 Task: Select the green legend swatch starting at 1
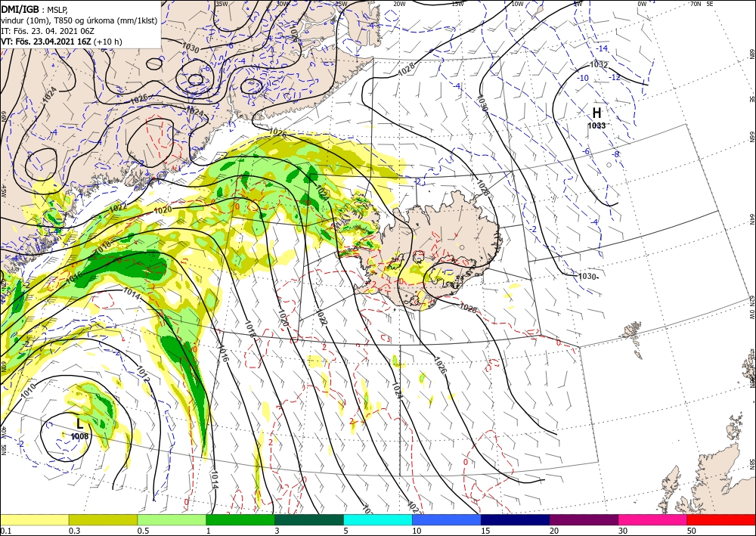[x=240, y=519]
